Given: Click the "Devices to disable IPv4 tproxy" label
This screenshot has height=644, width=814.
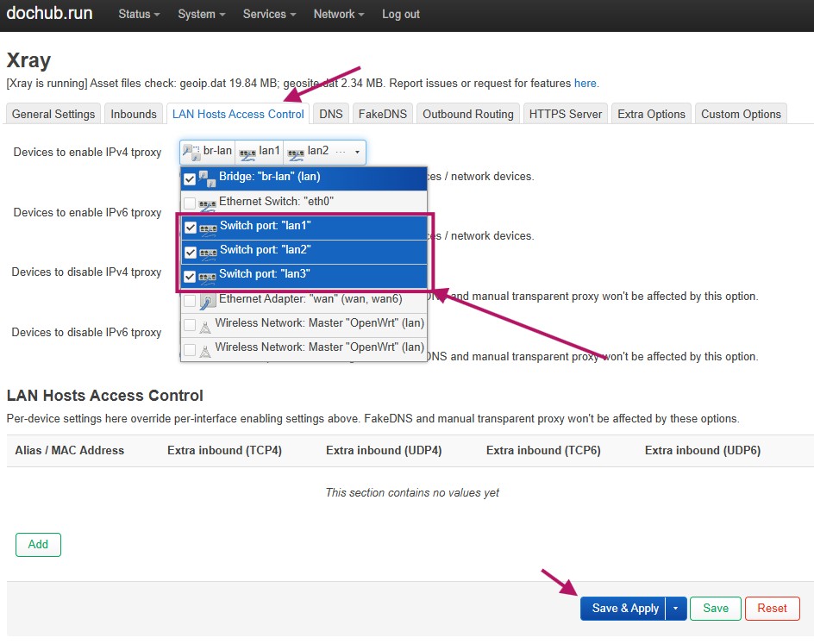Looking at the screenshot, I should point(86,272).
